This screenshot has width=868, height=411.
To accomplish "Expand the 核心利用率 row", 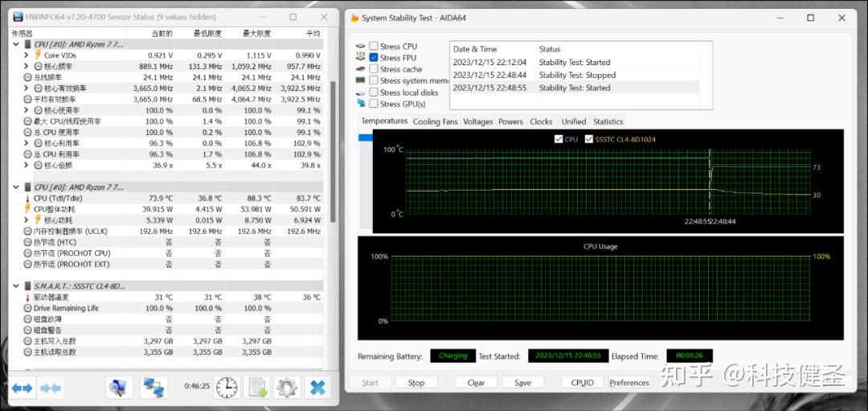I will click(26, 143).
